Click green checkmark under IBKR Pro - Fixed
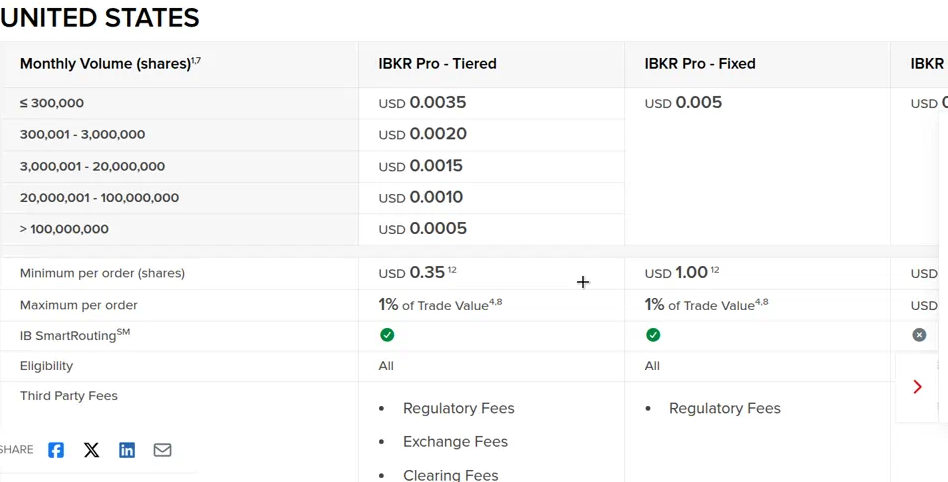This screenshot has width=948, height=482. pyautogui.click(x=653, y=334)
